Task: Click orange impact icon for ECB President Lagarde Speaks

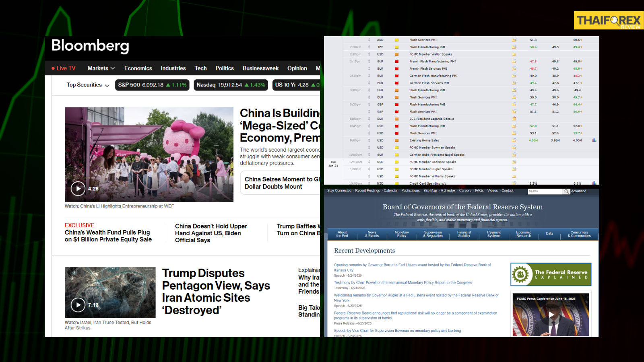Action: click(396, 119)
